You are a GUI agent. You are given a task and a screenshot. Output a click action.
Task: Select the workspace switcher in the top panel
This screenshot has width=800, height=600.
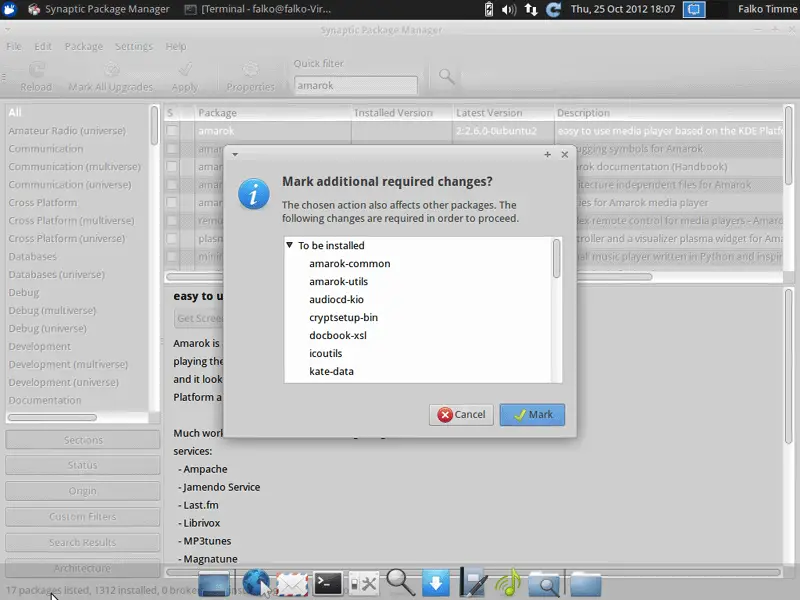(694, 9)
